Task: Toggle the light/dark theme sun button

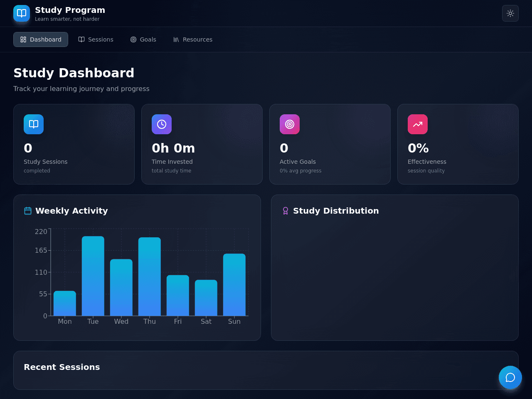Action: [510, 13]
